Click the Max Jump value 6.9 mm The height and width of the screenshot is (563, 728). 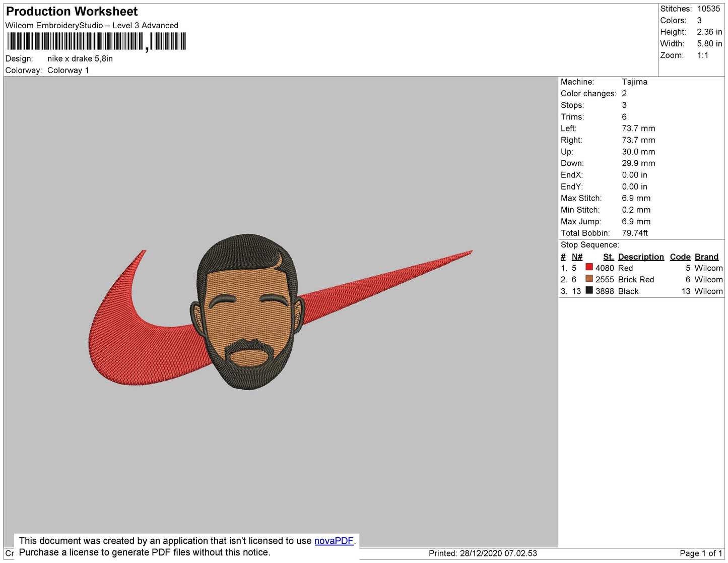point(636,222)
